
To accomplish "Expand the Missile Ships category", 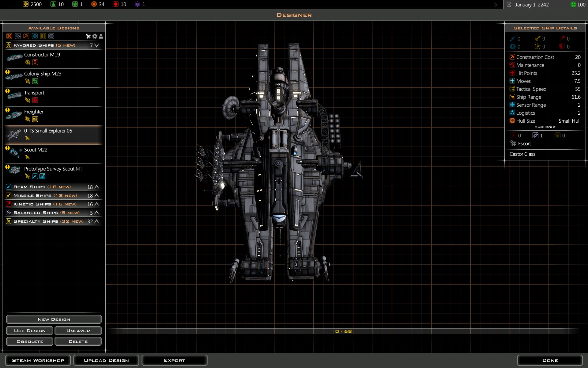I will pos(97,195).
